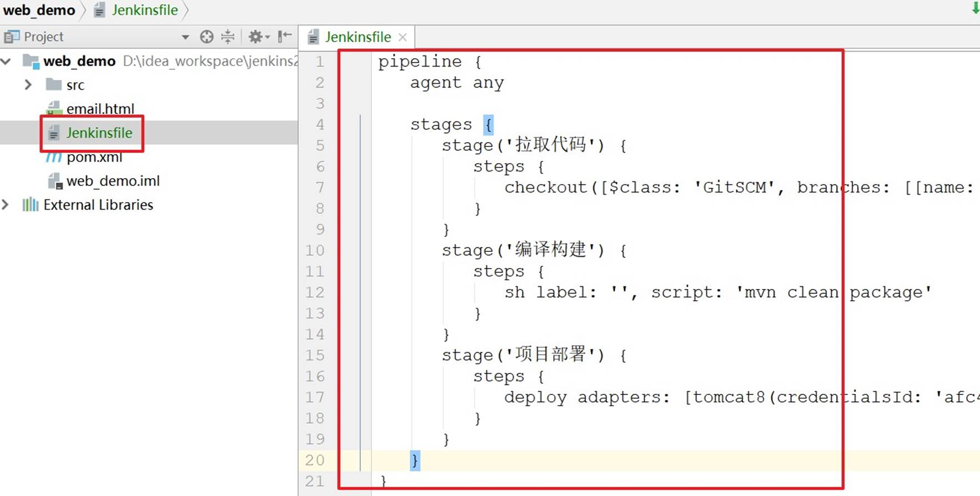Click web_demo in the breadcrumb bar

pyautogui.click(x=39, y=10)
